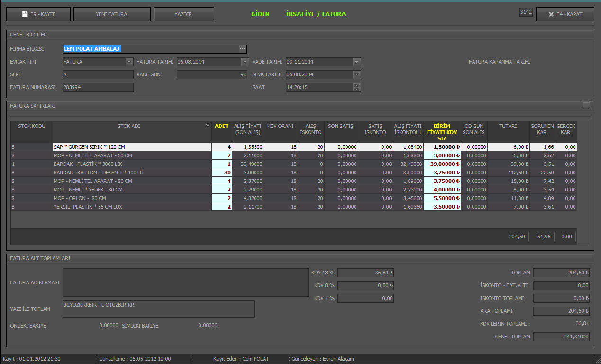Click the Güncelleme : 05.05.2012 10:00 status entry
601x364 pixels.
click(x=135, y=359)
